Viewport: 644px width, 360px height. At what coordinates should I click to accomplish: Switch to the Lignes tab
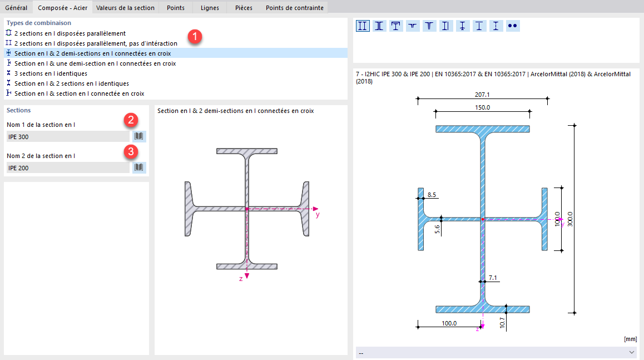[210, 7]
